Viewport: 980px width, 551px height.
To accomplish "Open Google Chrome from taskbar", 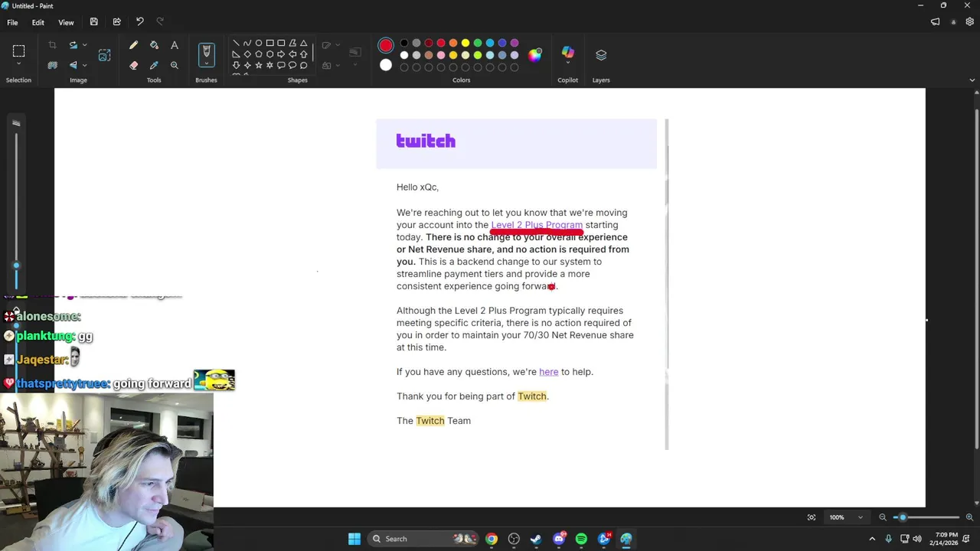I will coord(492,539).
